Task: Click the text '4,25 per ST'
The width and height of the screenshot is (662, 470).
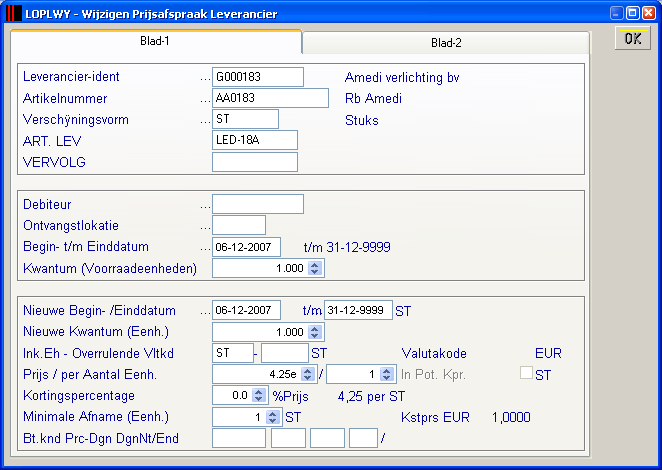Action: [x=372, y=396]
